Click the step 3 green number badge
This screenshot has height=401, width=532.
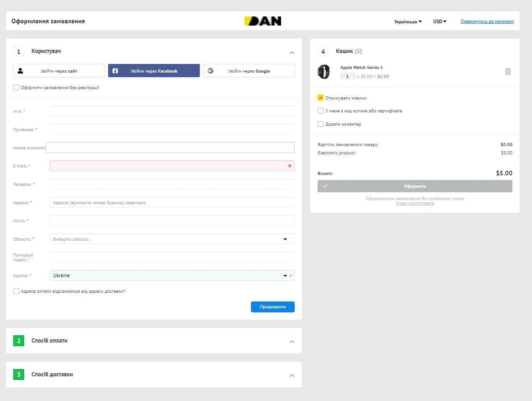point(19,375)
